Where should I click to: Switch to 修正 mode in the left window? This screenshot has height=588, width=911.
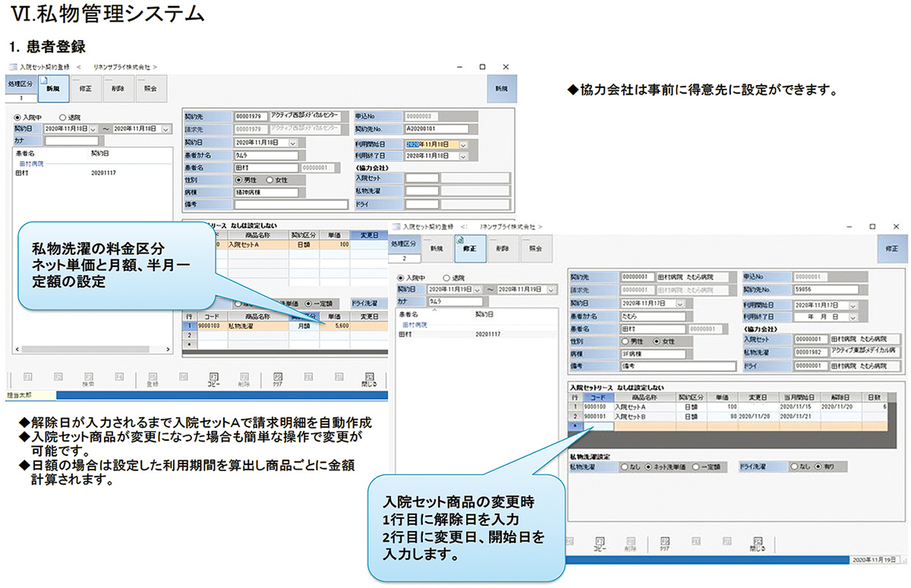tap(86, 89)
